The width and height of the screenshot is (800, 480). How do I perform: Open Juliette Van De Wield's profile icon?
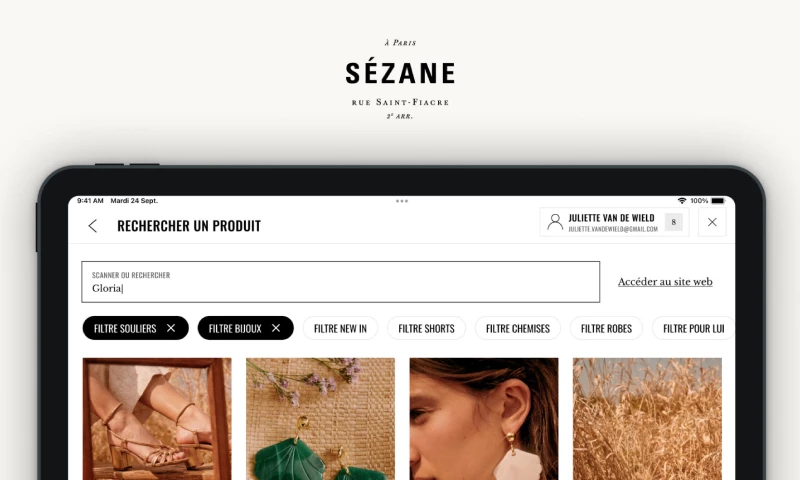click(x=555, y=222)
